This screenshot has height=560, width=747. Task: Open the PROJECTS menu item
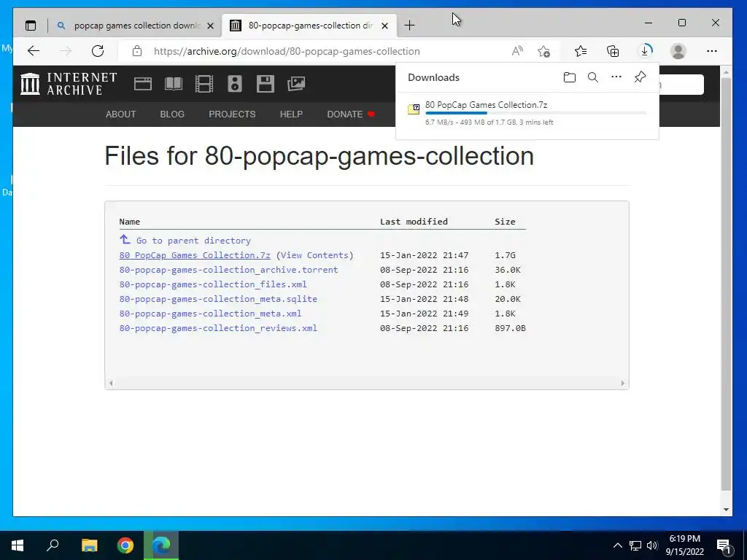pos(232,114)
